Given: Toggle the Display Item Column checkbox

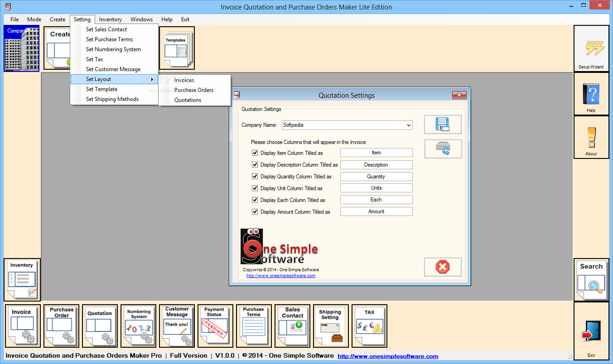Looking at the screenshot, I should [x=255, y=153].
